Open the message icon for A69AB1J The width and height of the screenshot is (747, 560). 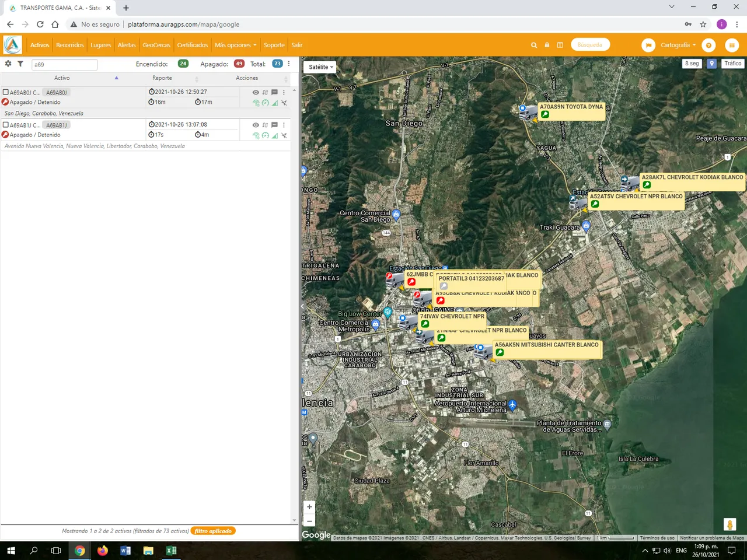pyautogui.click(x=274, y=125)
